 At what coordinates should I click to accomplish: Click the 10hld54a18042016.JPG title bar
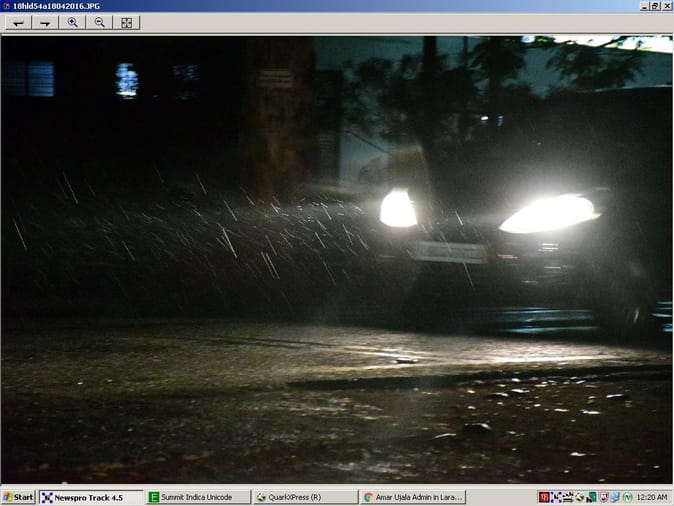tap(300, 6)
